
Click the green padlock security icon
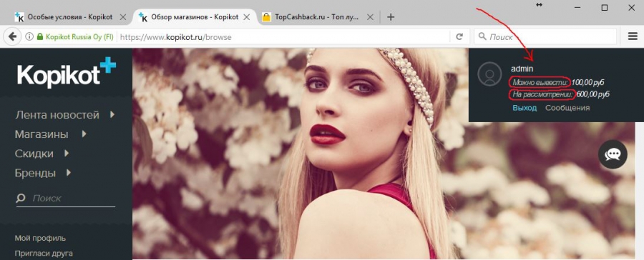click(x=40, y=37)
